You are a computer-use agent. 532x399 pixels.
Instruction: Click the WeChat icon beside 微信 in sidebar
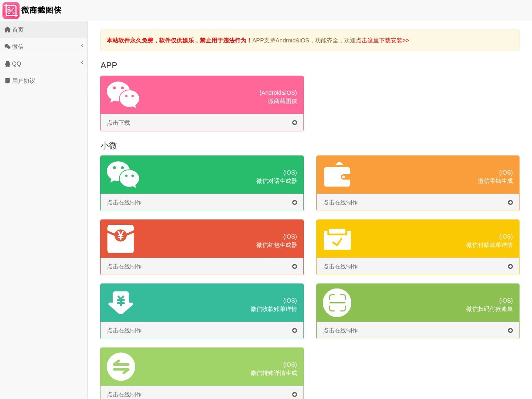pos(7,47)
